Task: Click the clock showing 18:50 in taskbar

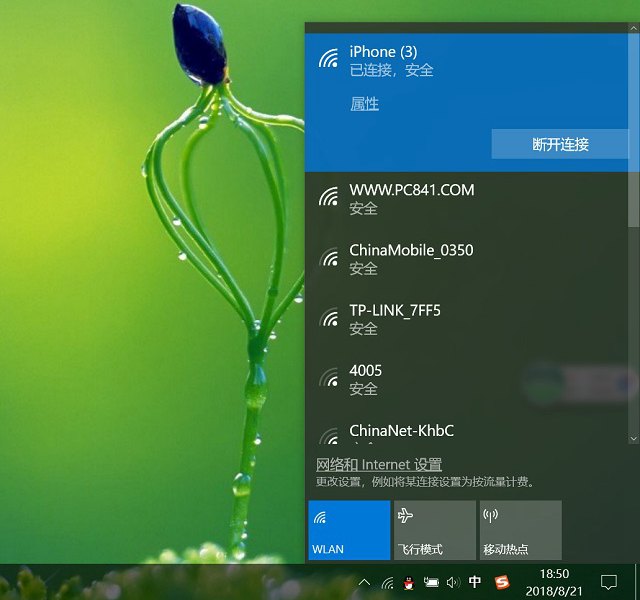Action: [x=554, y=581]
